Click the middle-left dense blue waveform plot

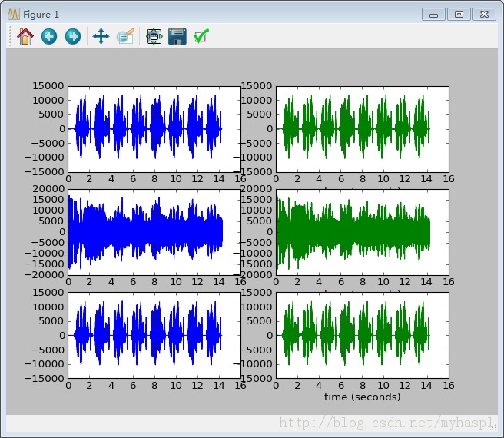[154, 232]
